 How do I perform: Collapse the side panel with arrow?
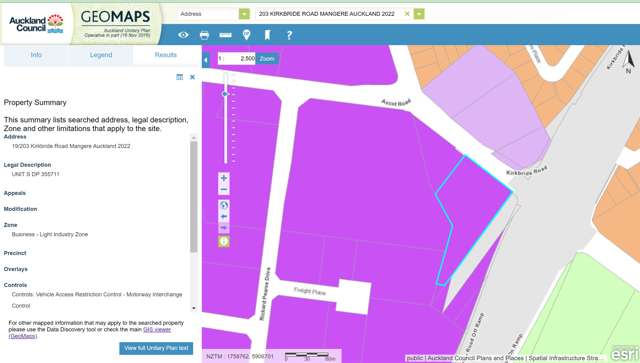tap(206, 60)
